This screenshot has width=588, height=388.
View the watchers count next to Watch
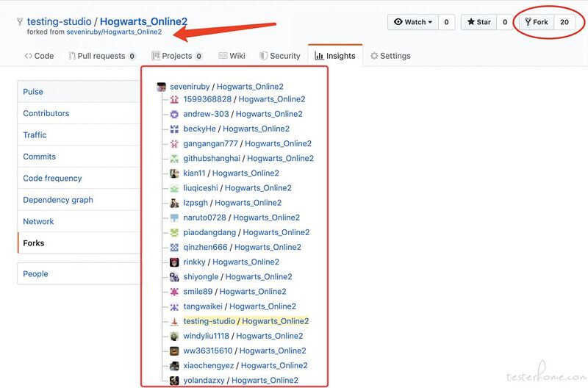(x=446, y=22)
